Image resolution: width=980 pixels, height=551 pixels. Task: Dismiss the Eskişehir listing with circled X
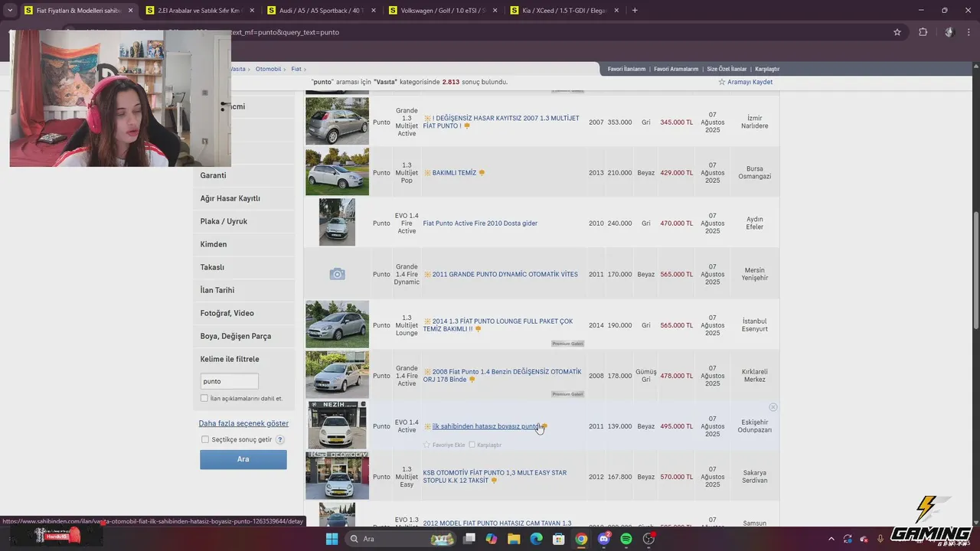coord(773,407)
